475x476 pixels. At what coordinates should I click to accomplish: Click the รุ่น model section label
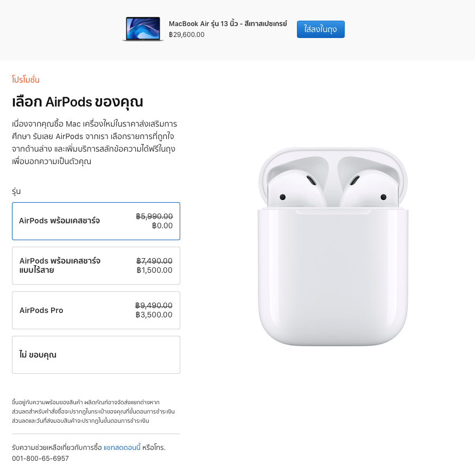tap(16, 191)
